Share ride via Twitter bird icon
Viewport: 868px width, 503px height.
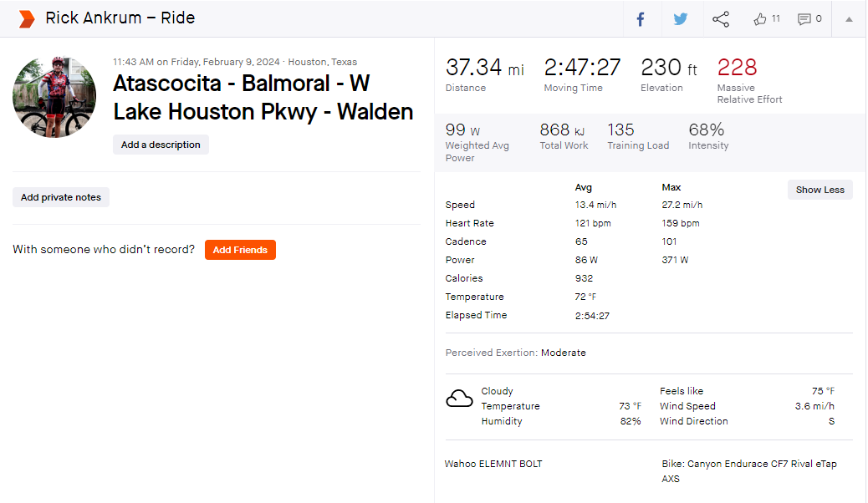coord(681,19)
